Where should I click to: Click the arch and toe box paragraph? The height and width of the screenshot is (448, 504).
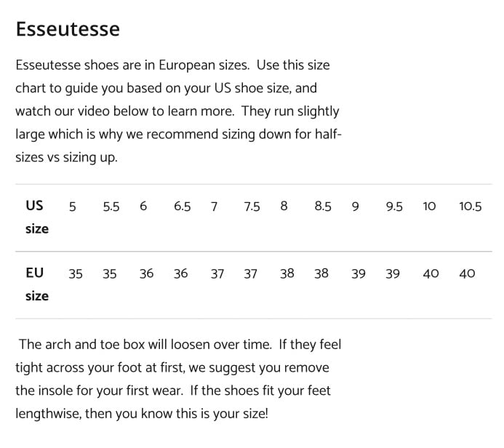[178, 379]
